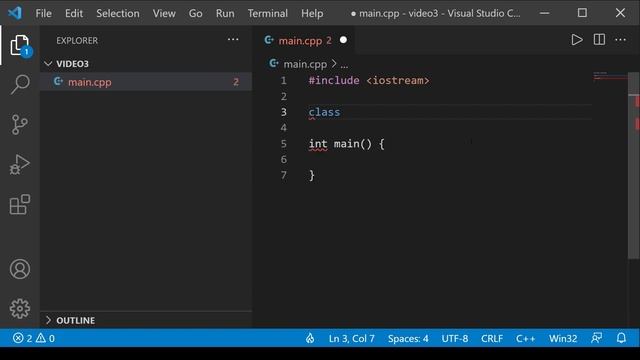Maximize the VS Code window
This screenshot has height=360, width=640.
coord(582,13)
